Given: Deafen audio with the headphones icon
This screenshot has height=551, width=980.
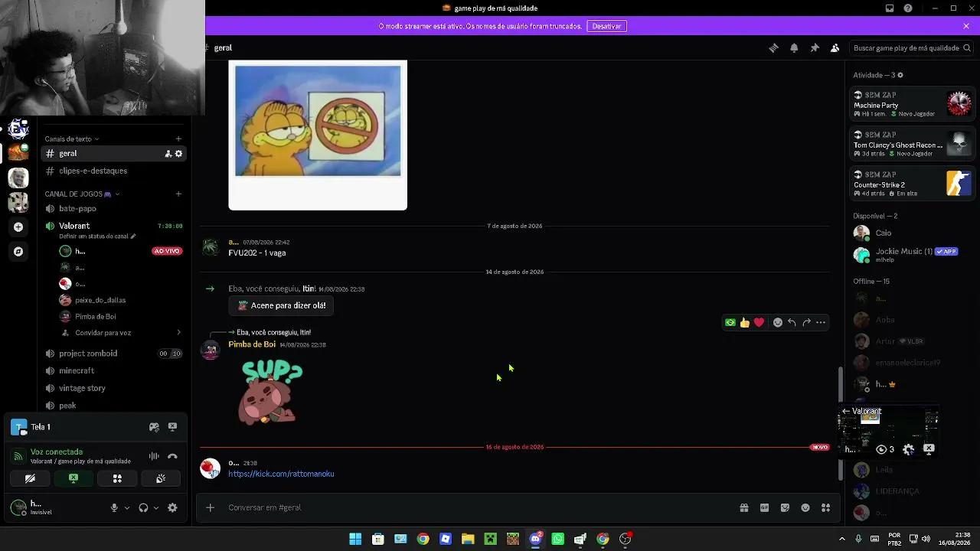Looking at the screenshot, I should 143,507.
